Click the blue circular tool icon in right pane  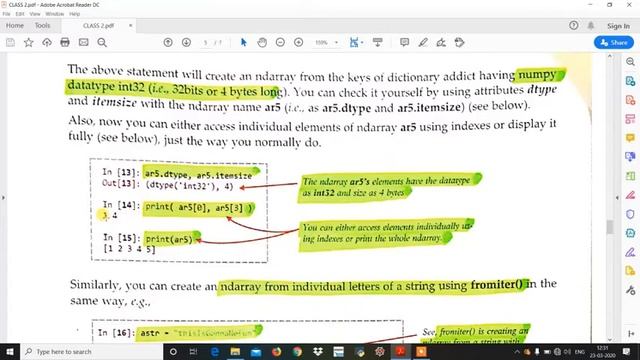[x=630, y=233]
